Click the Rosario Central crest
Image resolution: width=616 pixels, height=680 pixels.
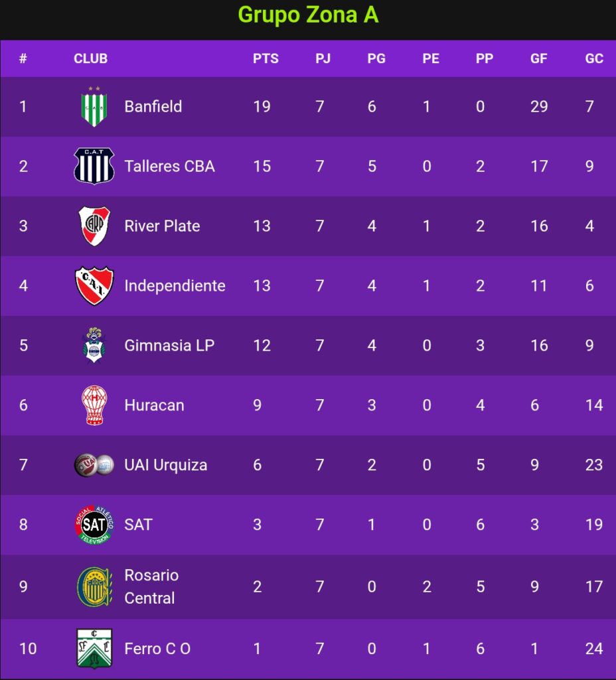pos(94,587)
